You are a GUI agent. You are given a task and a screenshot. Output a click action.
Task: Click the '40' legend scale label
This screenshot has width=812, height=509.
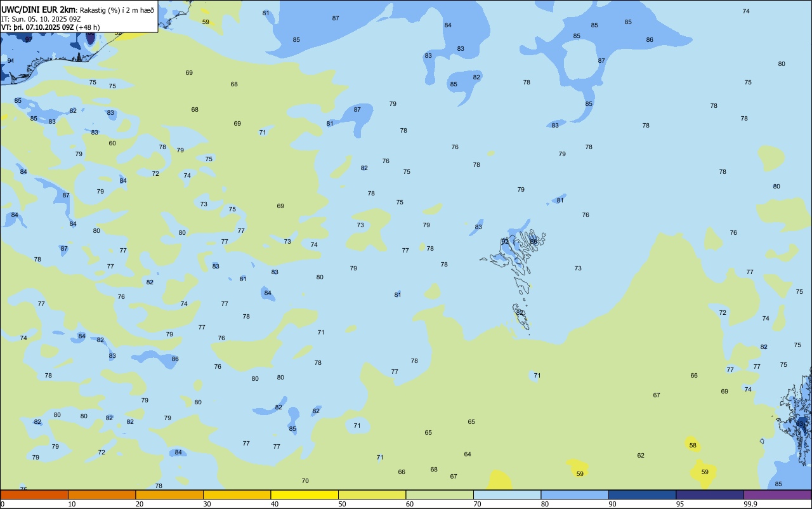pos(275,504)
